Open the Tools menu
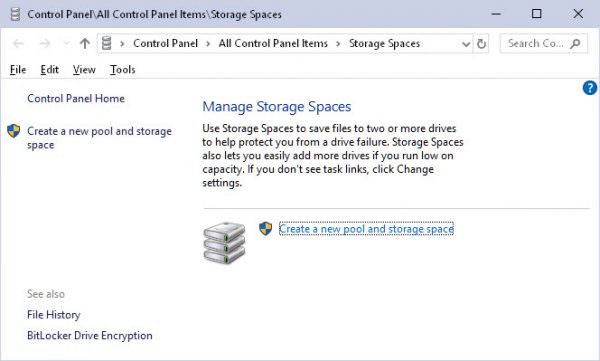Image resolution: width=600 pixels, height=361 pixels. click(122, 70)
